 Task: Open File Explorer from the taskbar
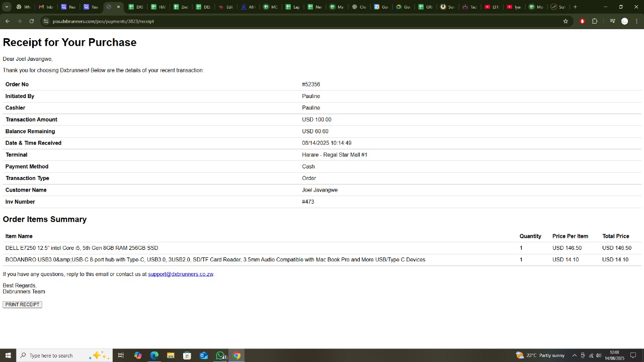click(171, 355)
